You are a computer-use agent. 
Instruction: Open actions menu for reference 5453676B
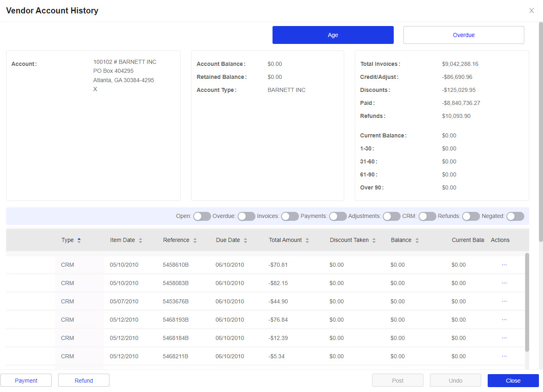pos(504,301)
